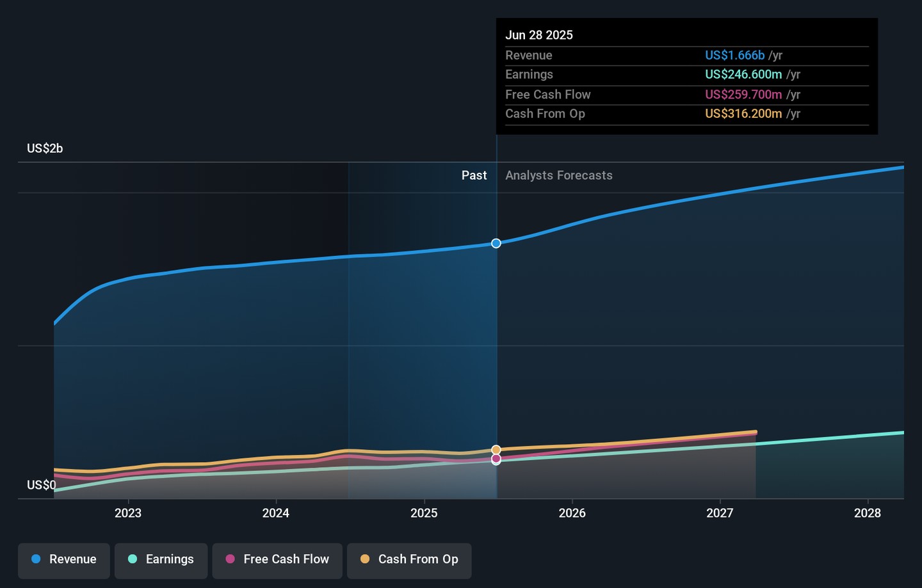The width and height of the screenshot is (922, 588).
Task: Select the pink Free Cash Flow data marker
Action: click(x=496, y=459)
